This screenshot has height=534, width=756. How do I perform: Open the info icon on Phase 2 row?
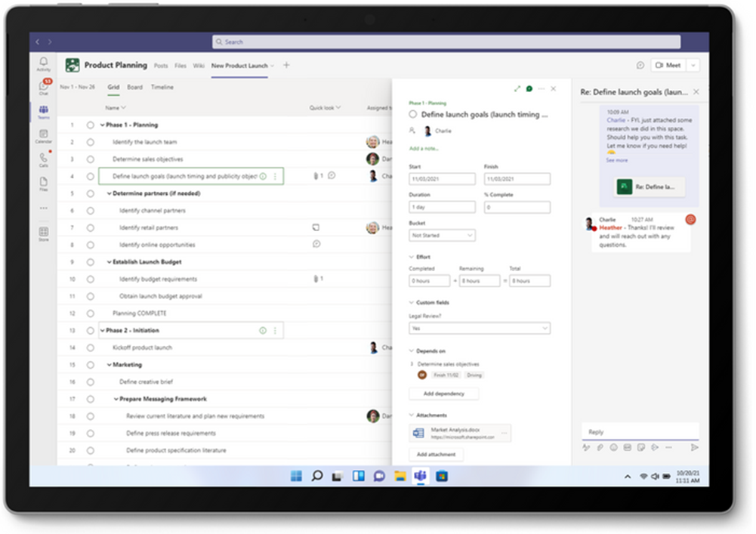tap(263, 330)
